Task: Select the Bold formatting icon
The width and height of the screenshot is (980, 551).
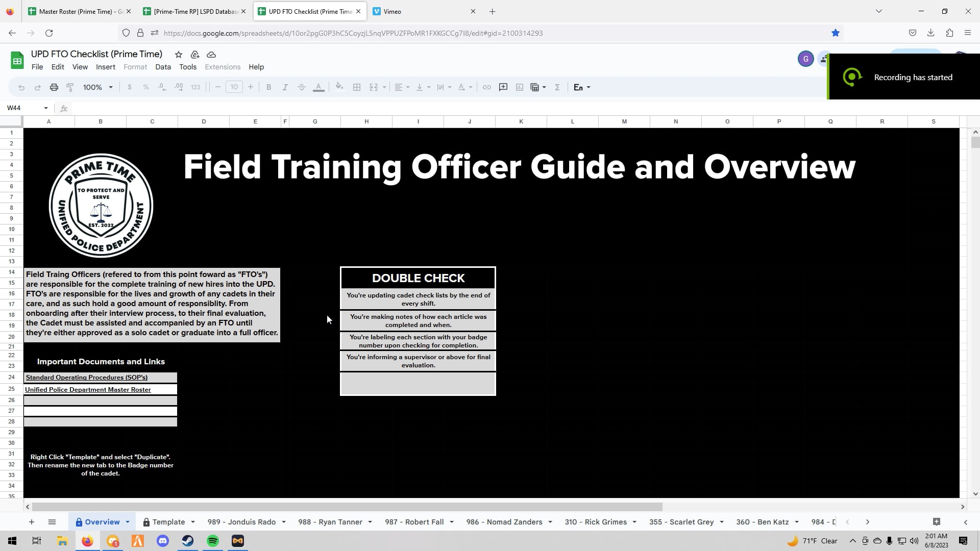Action: pos(269,87)
